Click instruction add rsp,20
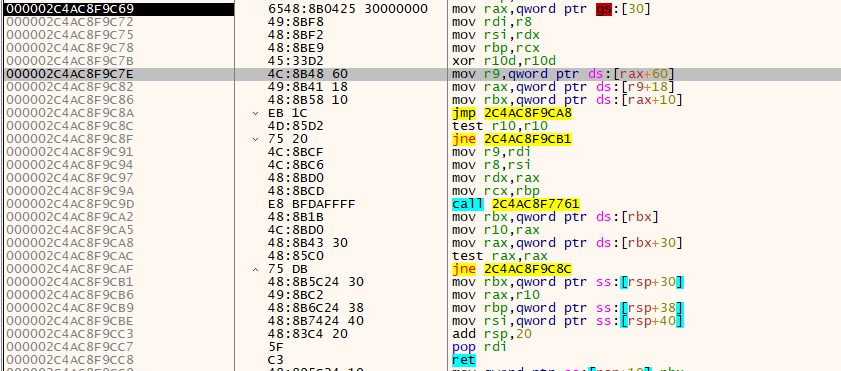Image resolution: width=841 pixels, height=371 pixels. 492,335
